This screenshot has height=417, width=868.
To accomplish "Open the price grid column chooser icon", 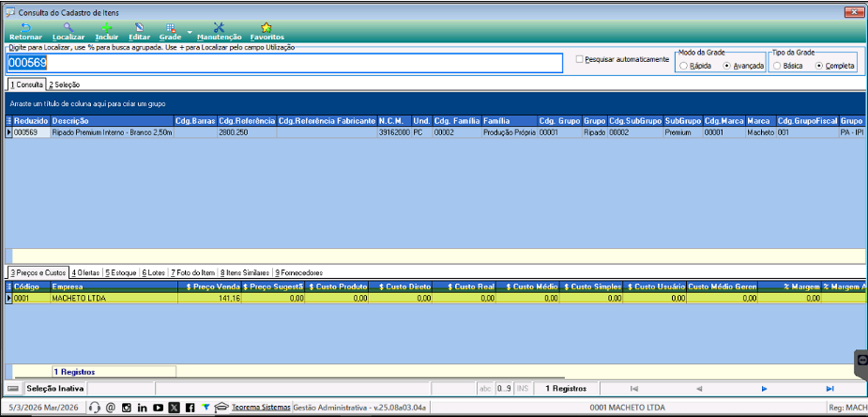I will [x=8, y=286].
